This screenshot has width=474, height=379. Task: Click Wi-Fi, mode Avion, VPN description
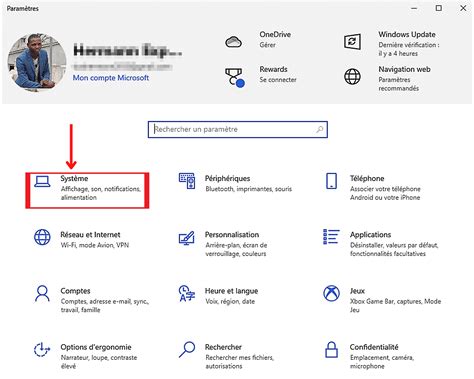95,245
